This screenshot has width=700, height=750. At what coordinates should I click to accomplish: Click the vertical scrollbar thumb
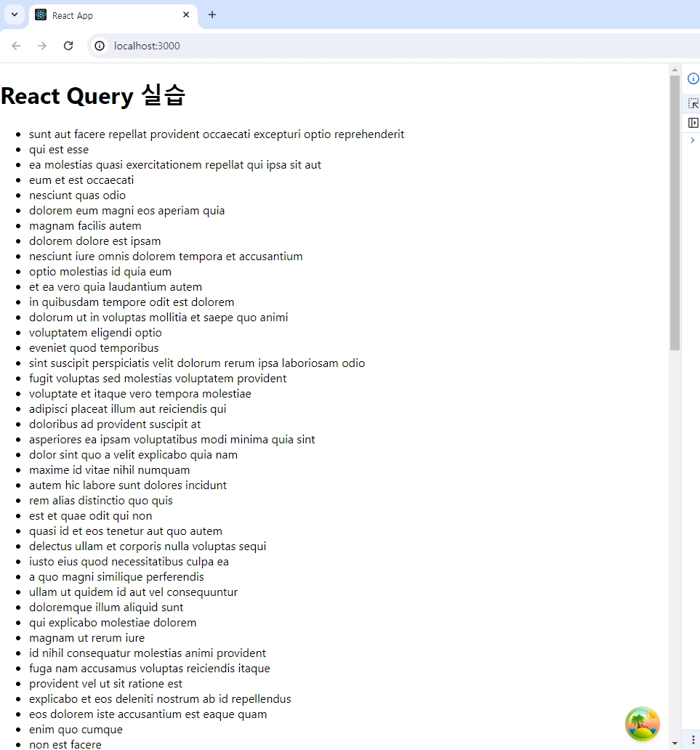[x=675, y=213]
